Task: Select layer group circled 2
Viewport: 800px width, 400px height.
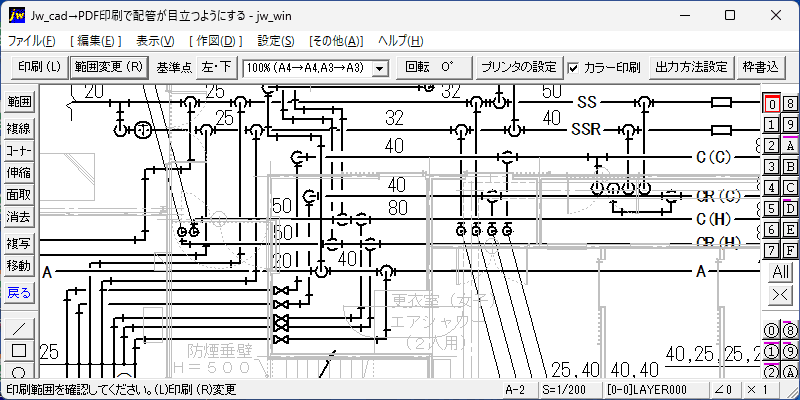Action: pos(772,371)
